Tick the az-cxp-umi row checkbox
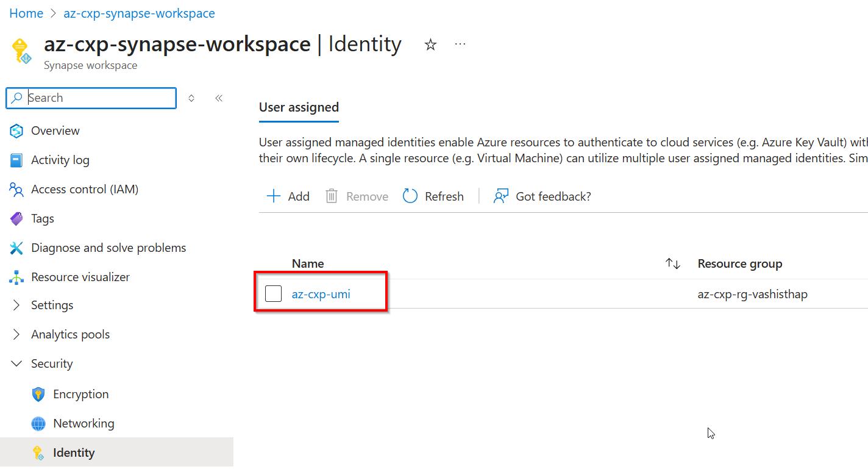Screen dimensions: 868x472 (x=274, y=294)
